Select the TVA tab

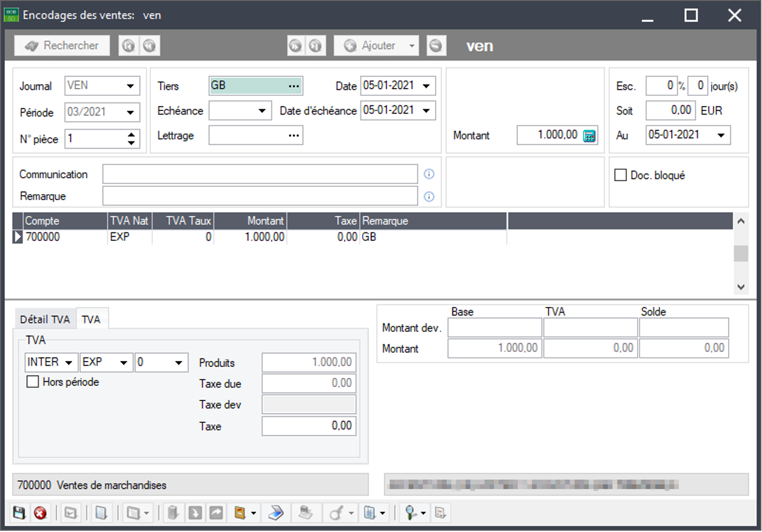click(91, 319)
